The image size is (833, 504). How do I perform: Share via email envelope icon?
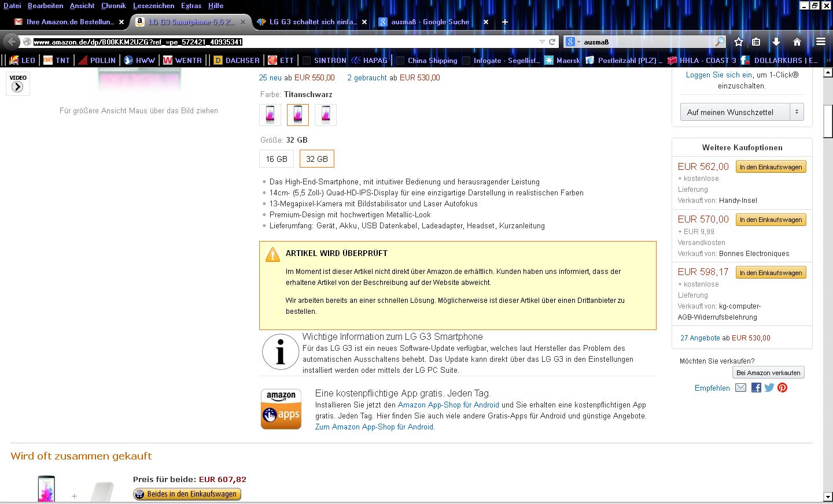pyautogui.click(x=741, y=388)
